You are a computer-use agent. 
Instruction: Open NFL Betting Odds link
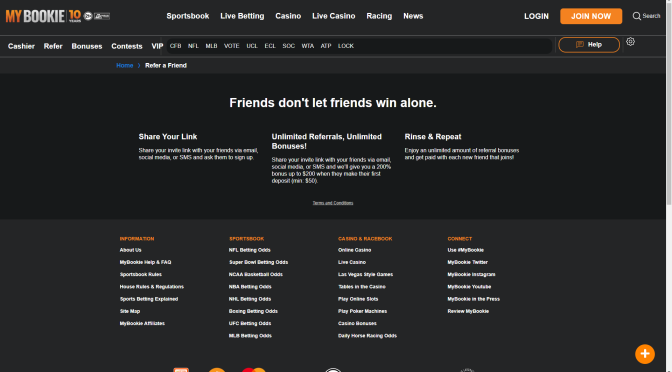pos(250,250)
